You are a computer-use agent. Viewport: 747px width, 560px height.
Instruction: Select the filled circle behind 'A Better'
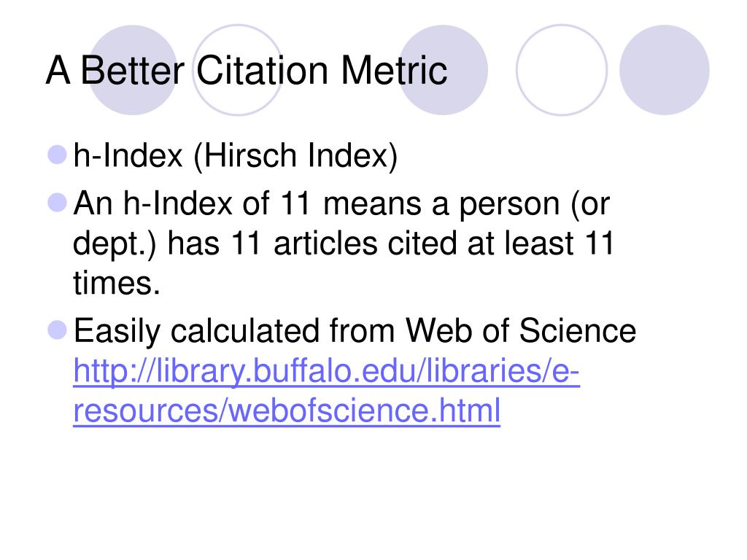(x=133, y=70)
